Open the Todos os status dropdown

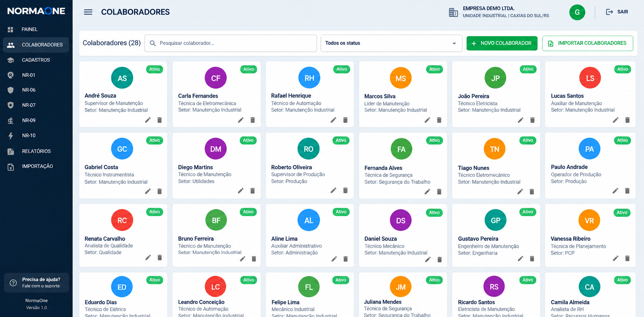[x=391, y=43]
